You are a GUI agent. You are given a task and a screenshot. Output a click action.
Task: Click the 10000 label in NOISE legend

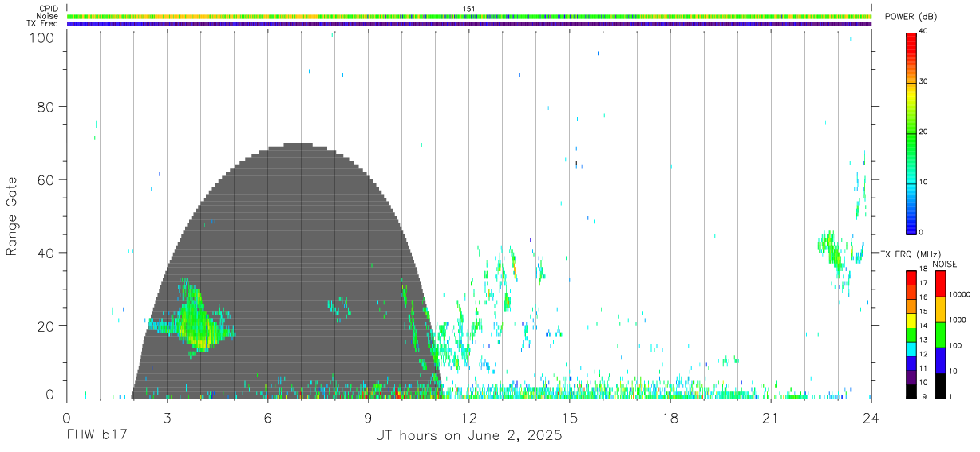coord(961,295)
